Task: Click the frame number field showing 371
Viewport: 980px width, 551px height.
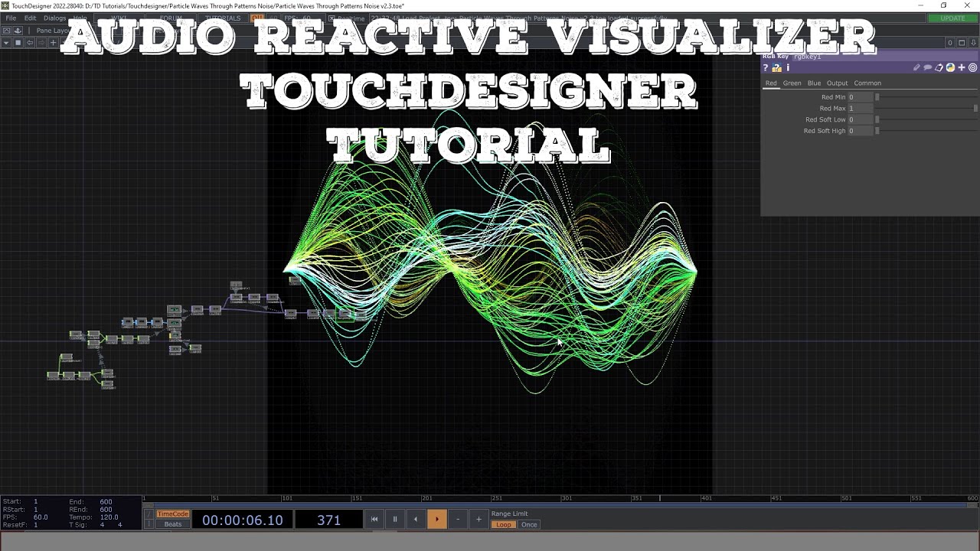Action: (328, 520)
